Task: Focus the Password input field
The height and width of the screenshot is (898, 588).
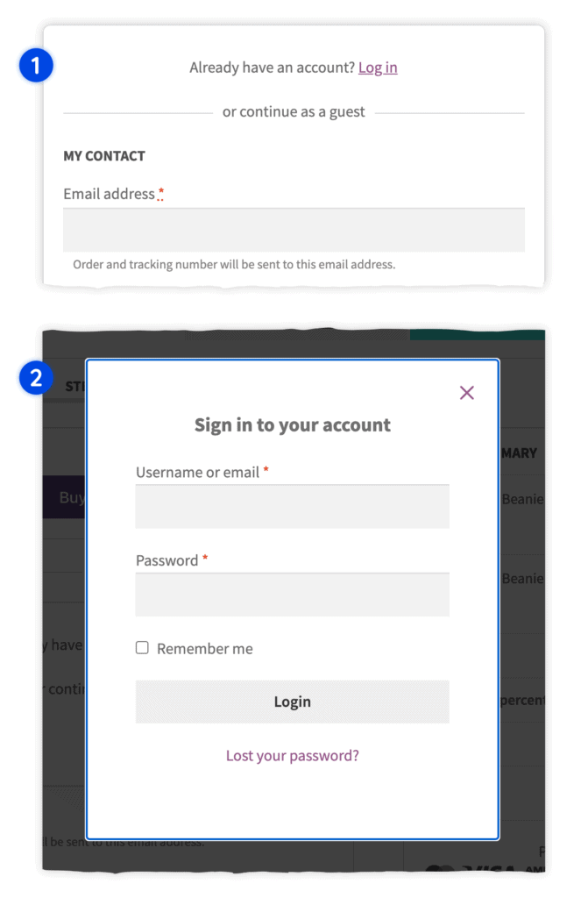Action: 293,595
